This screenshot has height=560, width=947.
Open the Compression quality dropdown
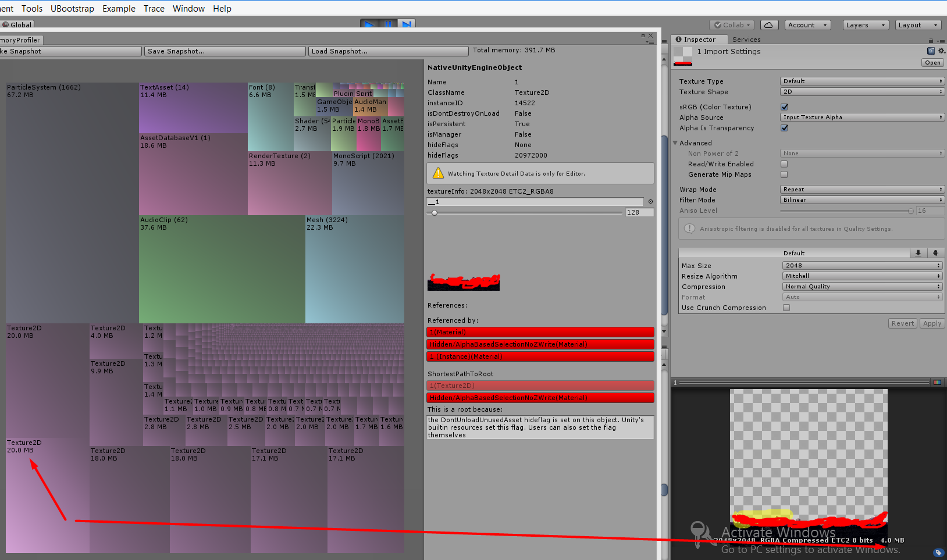pyautogui.click(x=862, y=287)
